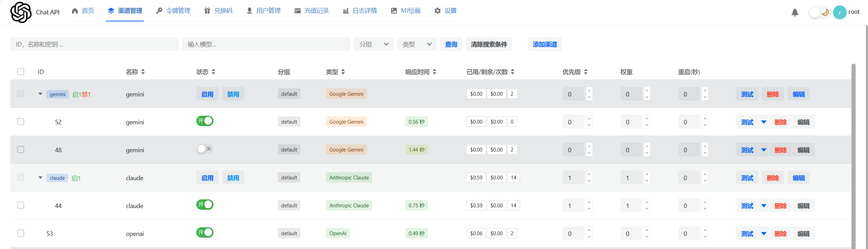Open test options arrow for channel 53
The image size is (868, 249).
[x=764, y=234]
